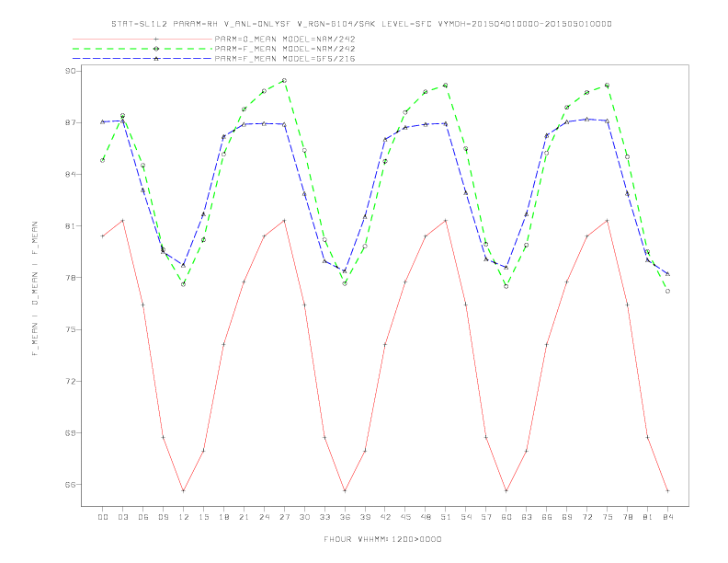
Task: Click y-axis tick label 72
Action: pyautogui.click(x=70, y=382)
